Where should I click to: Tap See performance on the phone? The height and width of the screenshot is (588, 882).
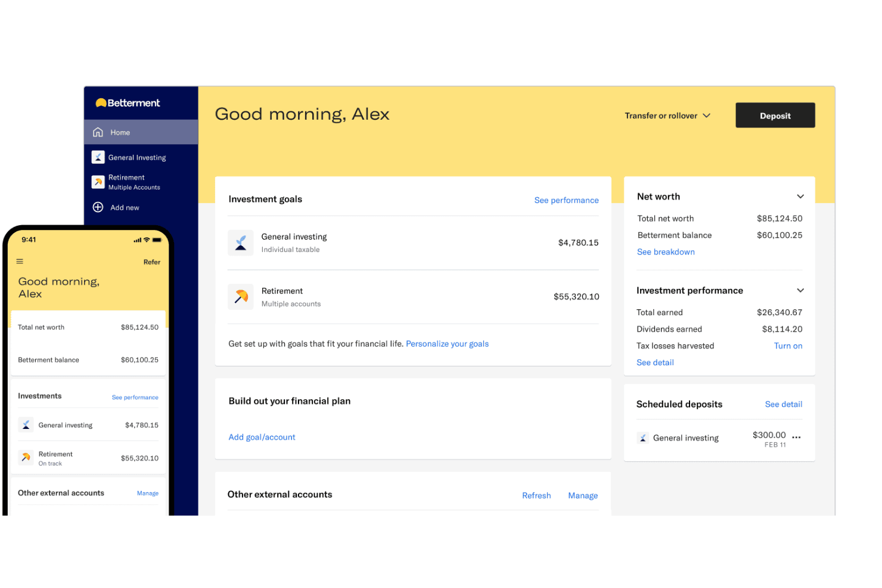point(135,397)
